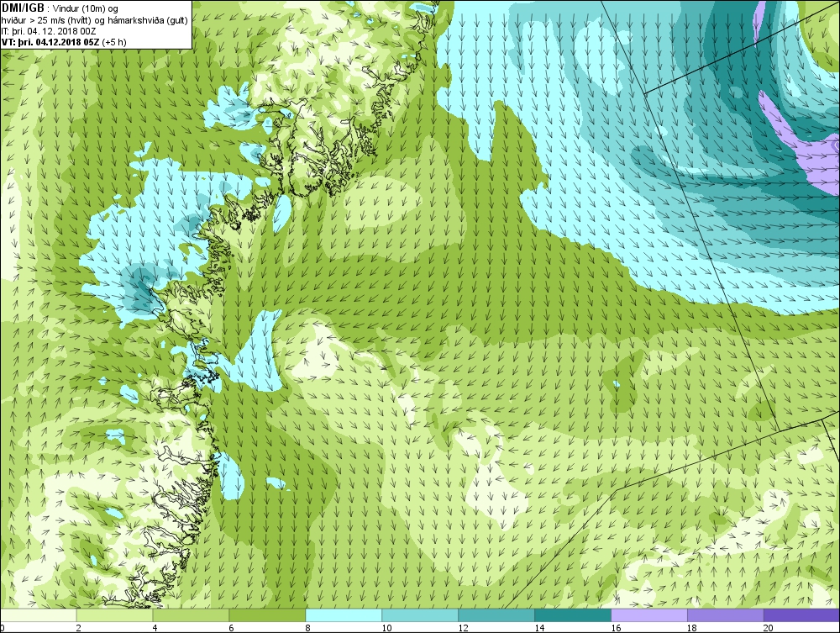840x633 pixels.
Task: Click the 18–20 m/s purple legend swatch
Action: (726, 615)
